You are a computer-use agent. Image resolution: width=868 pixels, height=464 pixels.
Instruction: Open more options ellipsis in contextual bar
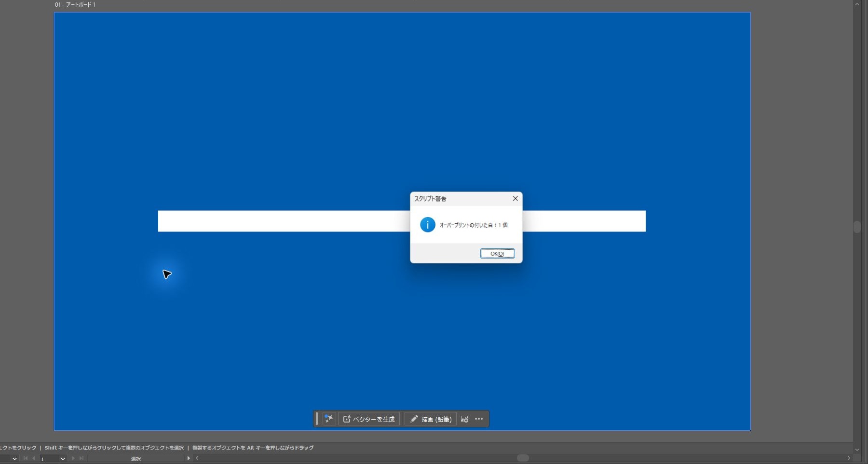coord(479,419)
